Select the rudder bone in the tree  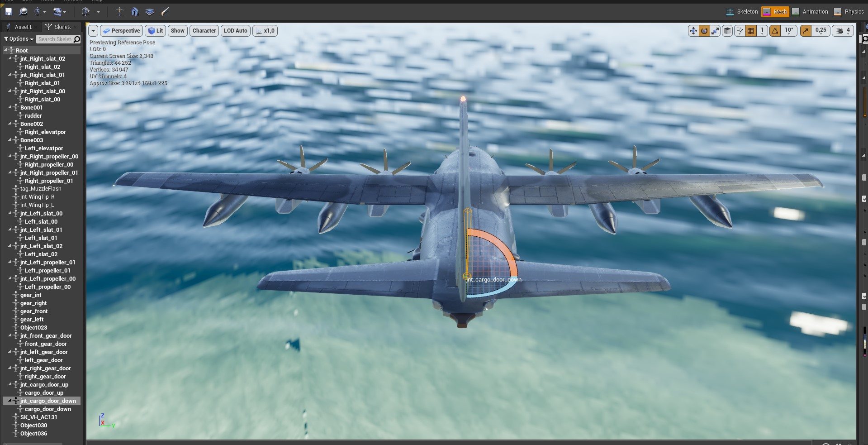pyautogui.click(x=33, y=115)
